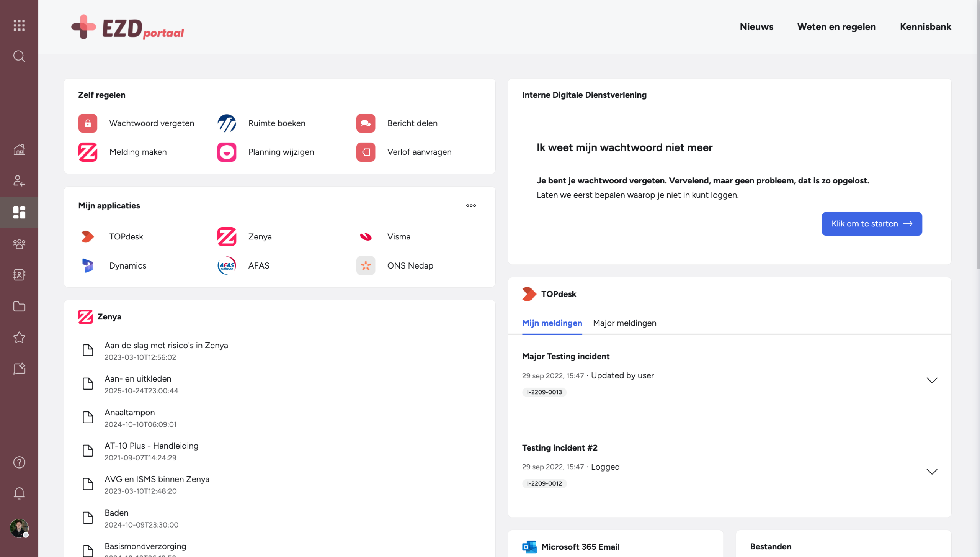
Task: Open the Anaaltampon document link
Action: pyautogui.click(x=130, y=412)
